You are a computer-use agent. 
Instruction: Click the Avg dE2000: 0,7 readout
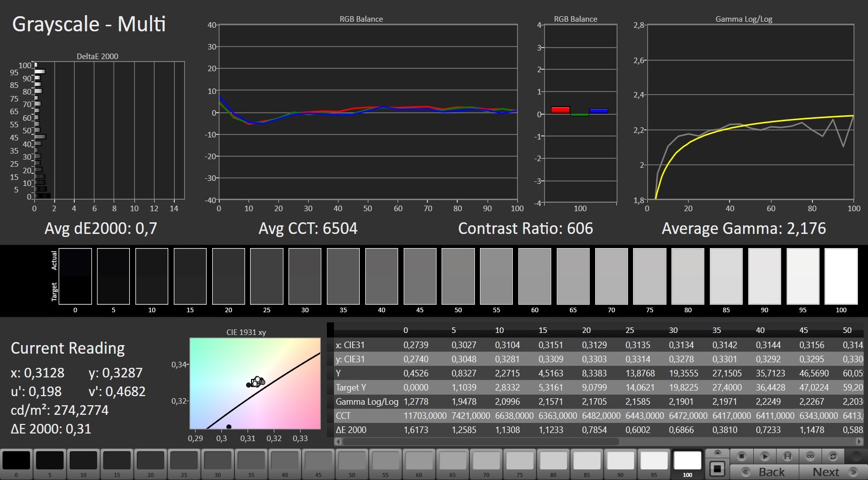pos(101,228)
